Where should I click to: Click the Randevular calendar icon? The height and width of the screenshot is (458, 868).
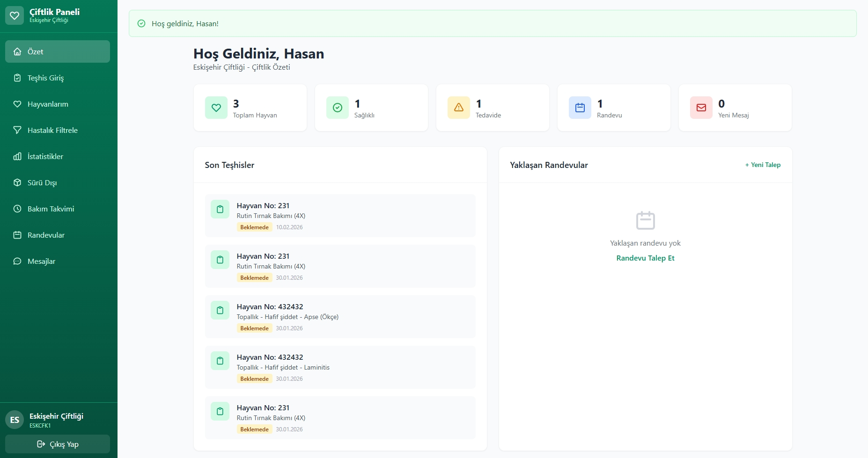click(17, 235)
